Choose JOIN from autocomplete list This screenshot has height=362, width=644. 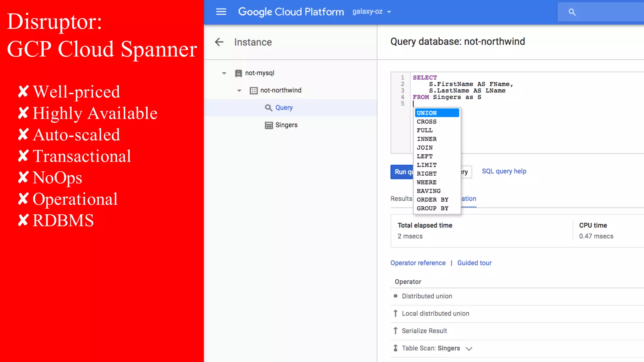(x=437, y=148)
